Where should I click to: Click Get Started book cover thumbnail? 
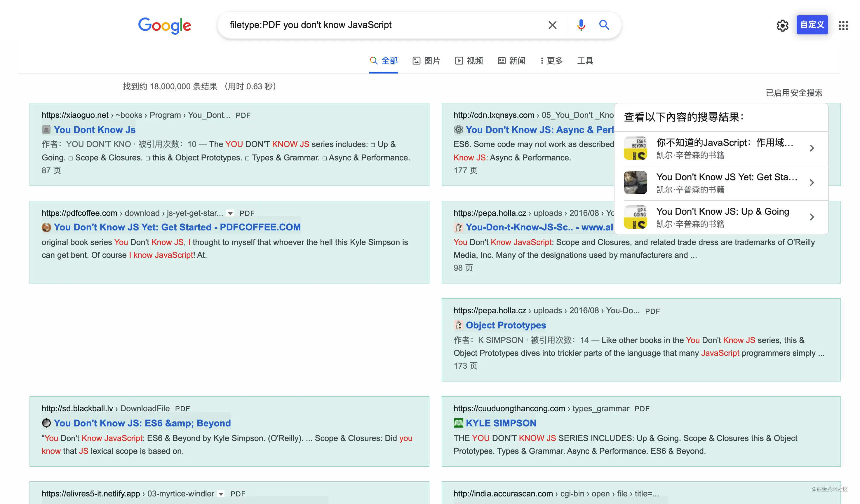(x=635, y=183)
